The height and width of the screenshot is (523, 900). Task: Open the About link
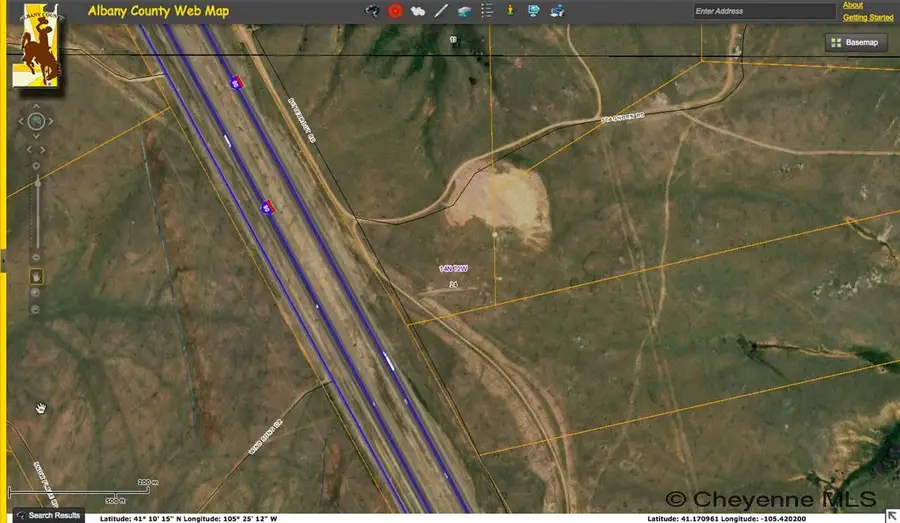(852, 5)
